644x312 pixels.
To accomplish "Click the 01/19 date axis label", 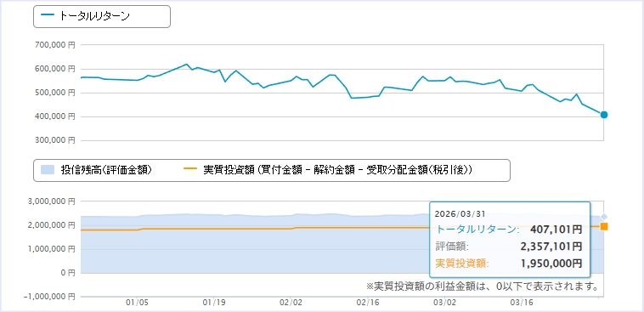I will pyautogui.click(x=213, y=303).
